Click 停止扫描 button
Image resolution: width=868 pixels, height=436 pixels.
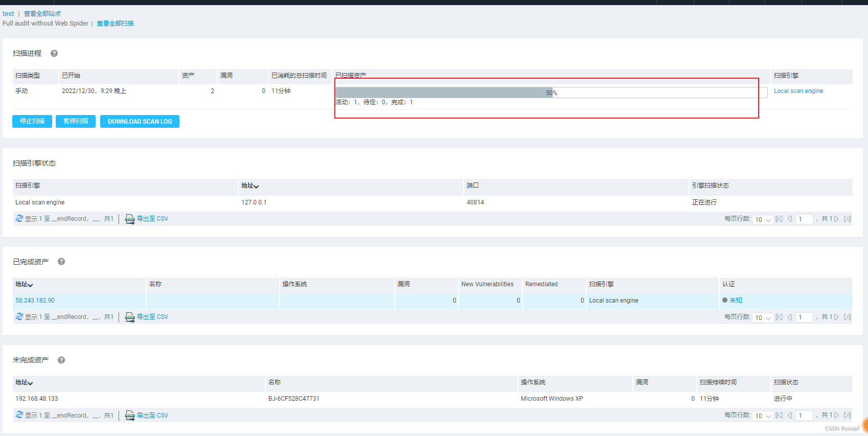tap(32, 121)
